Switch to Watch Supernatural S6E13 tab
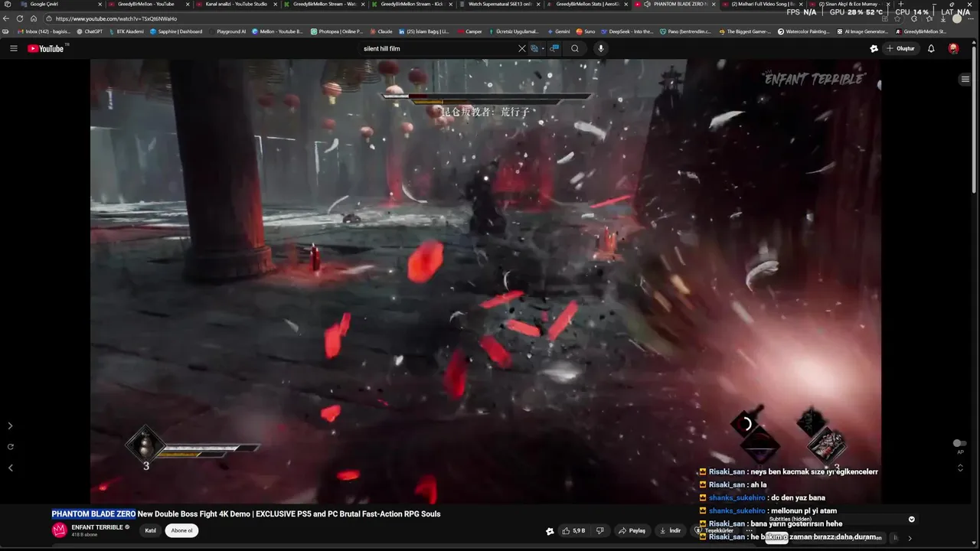This screenshot has height=551, width=980. pos(500,4)
